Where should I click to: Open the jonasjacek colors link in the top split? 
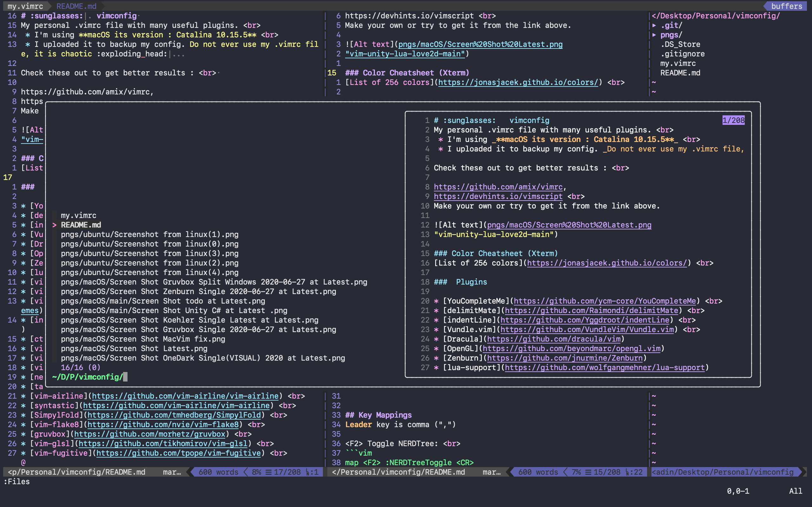click(x=518, y=82)
